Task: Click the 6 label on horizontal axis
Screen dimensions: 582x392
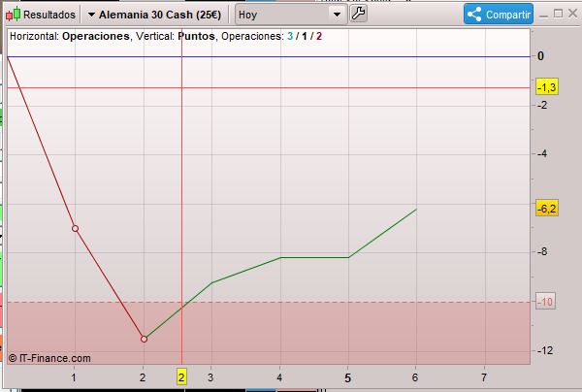Action: [x=414, y=377]
